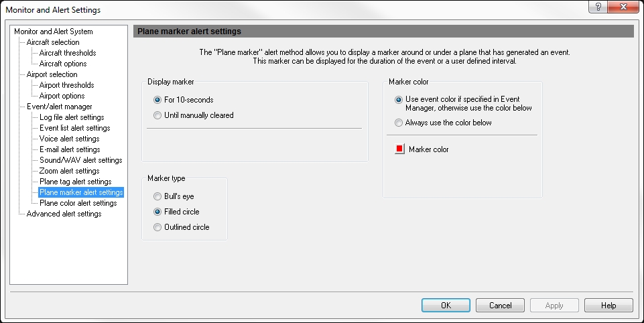The image size is (644, 323).
Task: Go to E-mail alert settings
Action: [x=70, y=149]
